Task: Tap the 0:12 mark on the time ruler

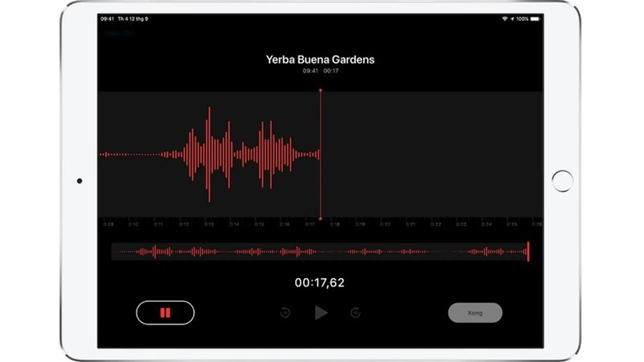Action: click(x=184, y=224)
